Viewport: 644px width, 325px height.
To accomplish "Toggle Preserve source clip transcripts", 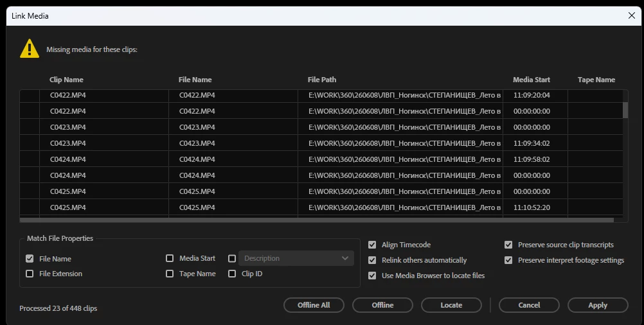I will click(508, 245).
